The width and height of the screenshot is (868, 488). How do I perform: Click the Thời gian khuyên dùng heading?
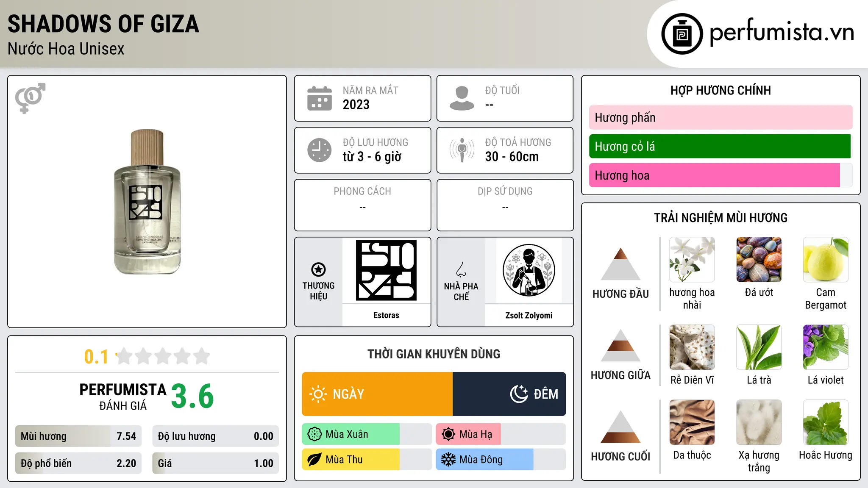coord(434,354)
